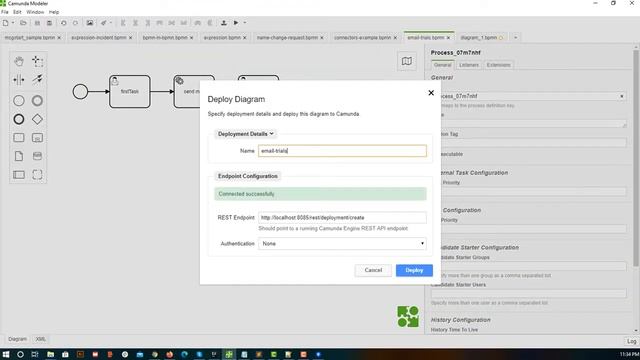Click the properties panel vertical scrollbar

[x=636, y=158]
